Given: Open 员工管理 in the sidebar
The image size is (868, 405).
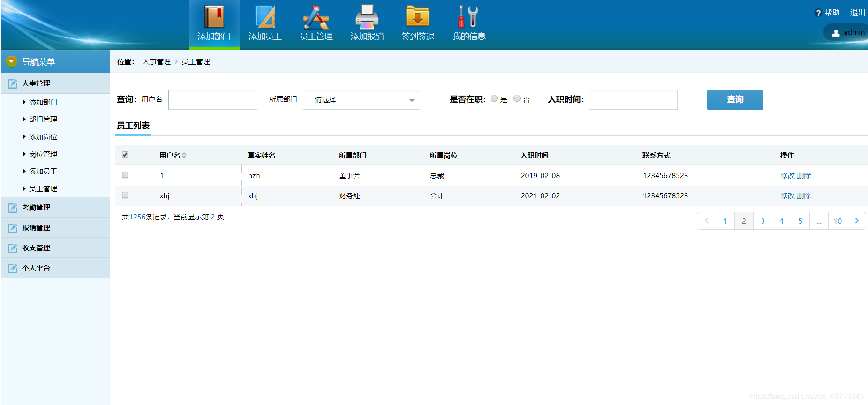Looking at the screenshot, I should coord(43,188).
